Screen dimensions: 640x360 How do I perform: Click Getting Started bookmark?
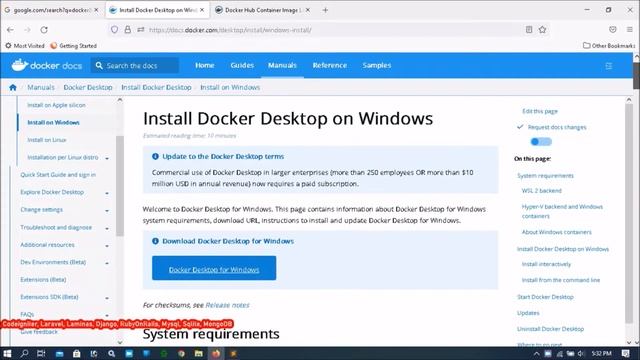pos(73,46)
